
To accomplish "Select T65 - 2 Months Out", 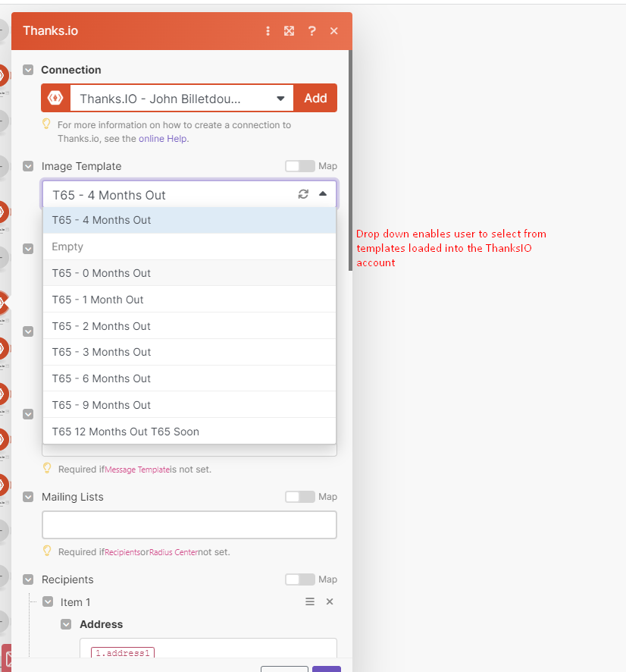I will click(x=189, y=326).
